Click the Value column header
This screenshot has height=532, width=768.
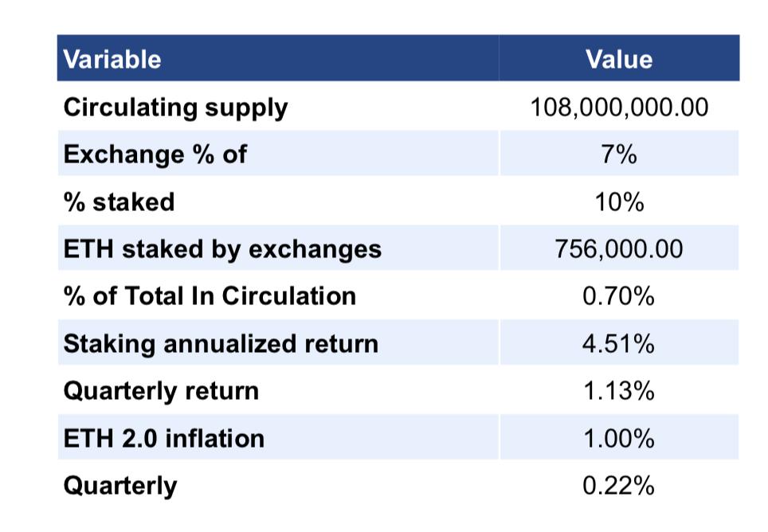pyautogui.click(x=619, y=60)
